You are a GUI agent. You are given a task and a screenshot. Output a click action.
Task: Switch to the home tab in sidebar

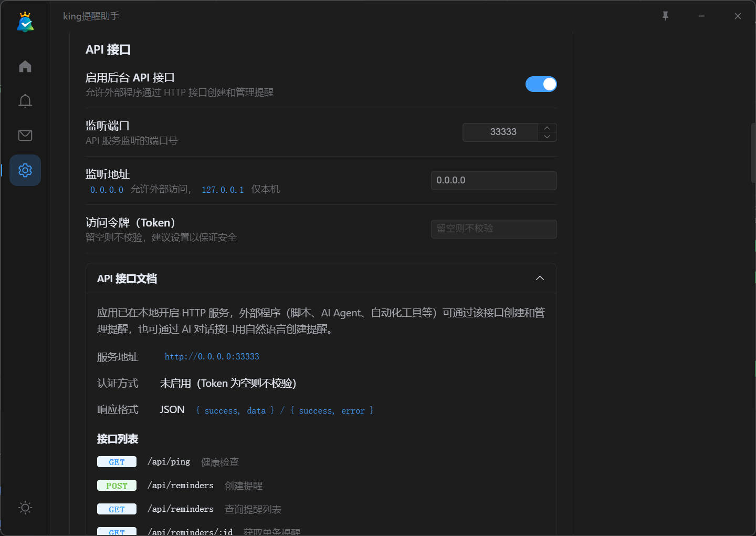pos(25,66)
